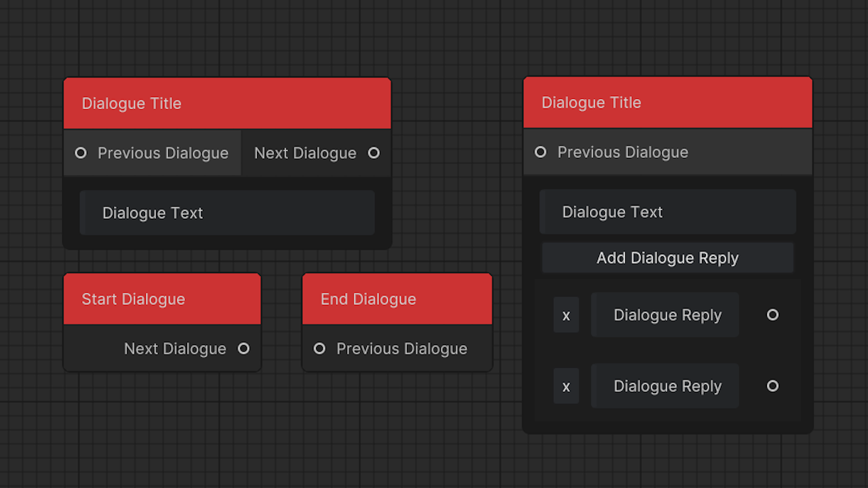Screen dimensions: 868x488
Task: Click the output port of the lower Dialogue Reply
Action: [772, 386]
